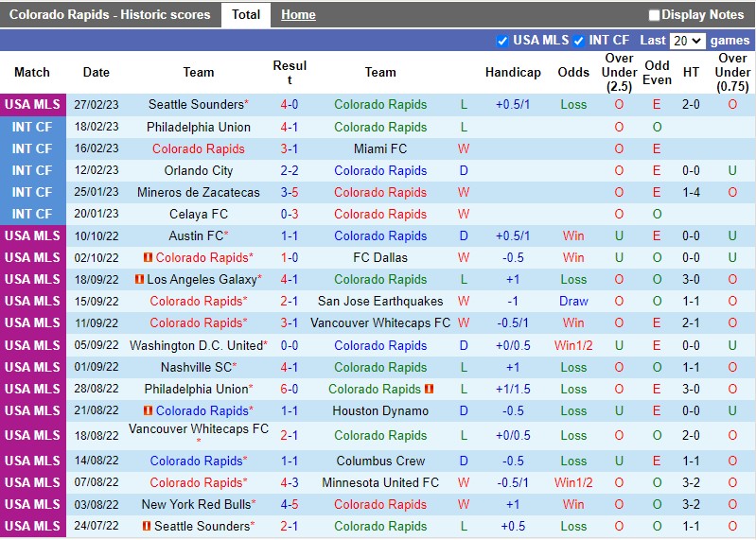Screen dimensions: 756x540
Task: Click the Odd Even column header
Action: [x=657, y=72]
